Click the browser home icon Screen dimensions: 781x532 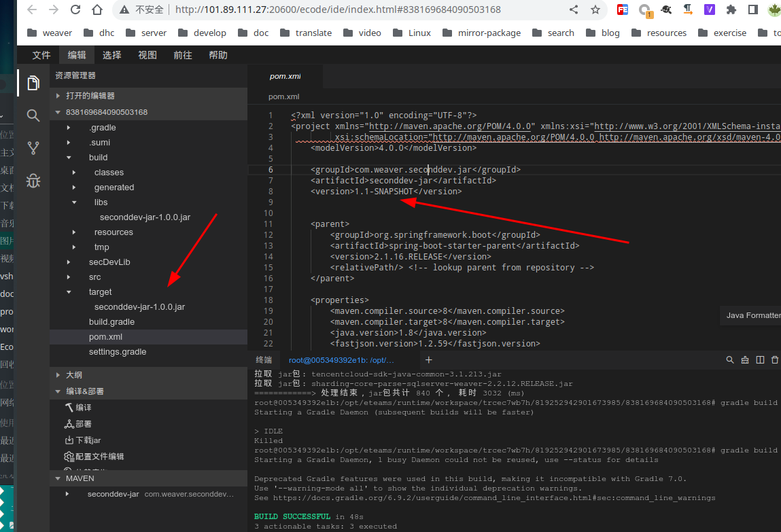pyautogui.click(x=97, y=10)
